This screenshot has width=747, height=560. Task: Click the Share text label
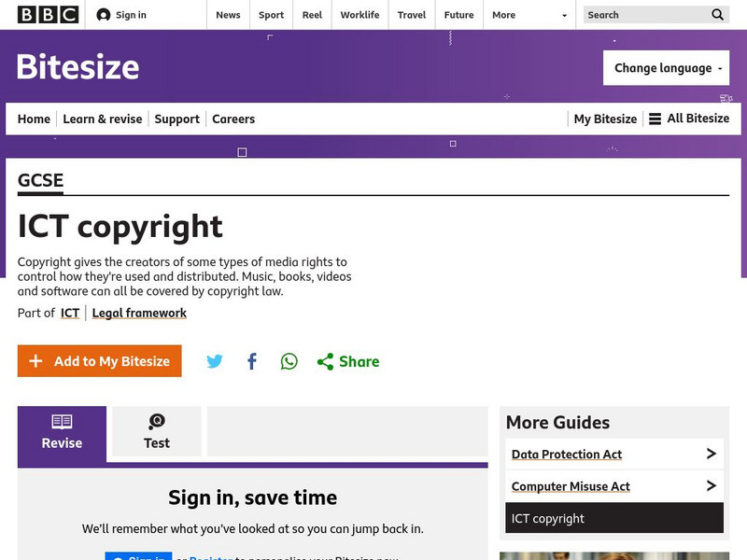tap(359, 361)
